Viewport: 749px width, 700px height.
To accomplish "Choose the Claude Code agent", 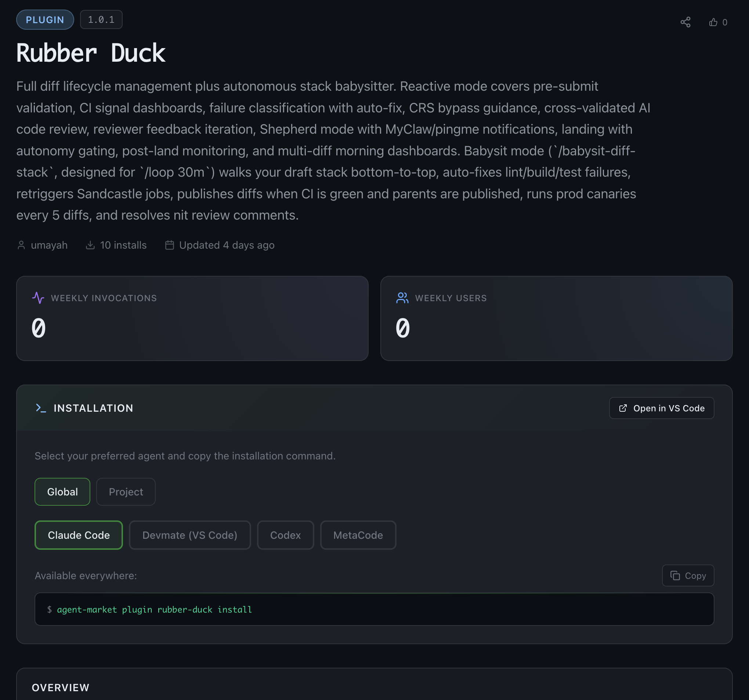I will (79, 535).
